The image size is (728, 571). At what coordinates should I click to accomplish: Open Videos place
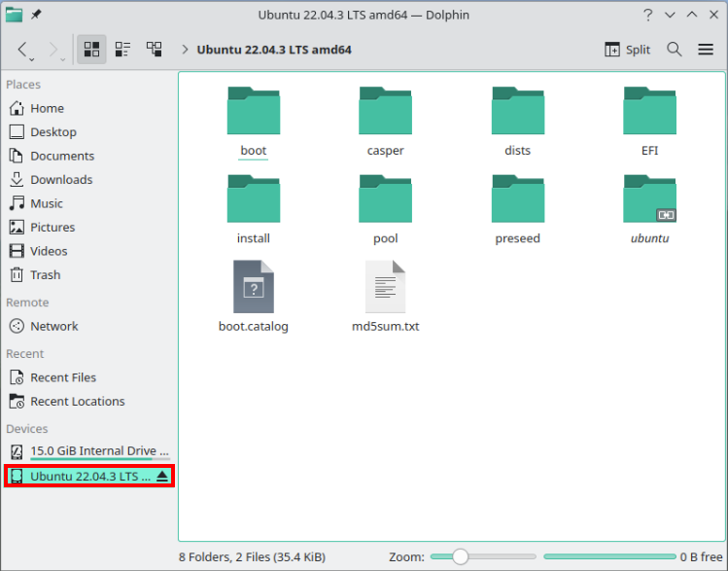(x=87, y=251)
